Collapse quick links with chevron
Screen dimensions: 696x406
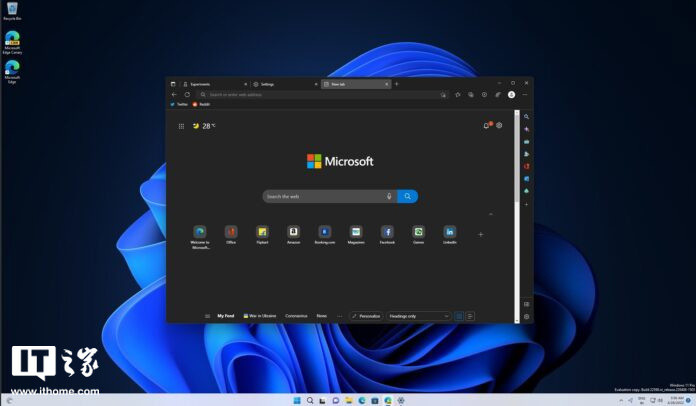pyautogui.click(x=491, y=214)
